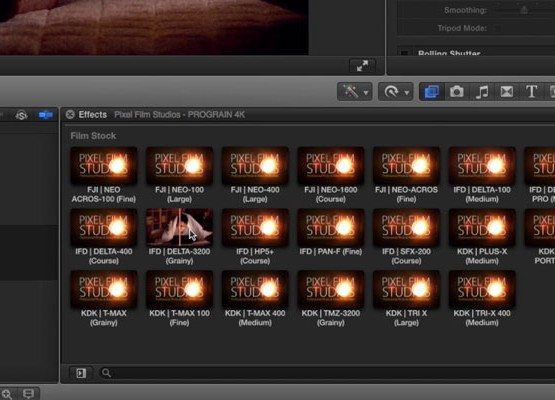Open the Music and Sound browser
The height and width of the screenshot is (400, 555).
[x=482, y=92]
